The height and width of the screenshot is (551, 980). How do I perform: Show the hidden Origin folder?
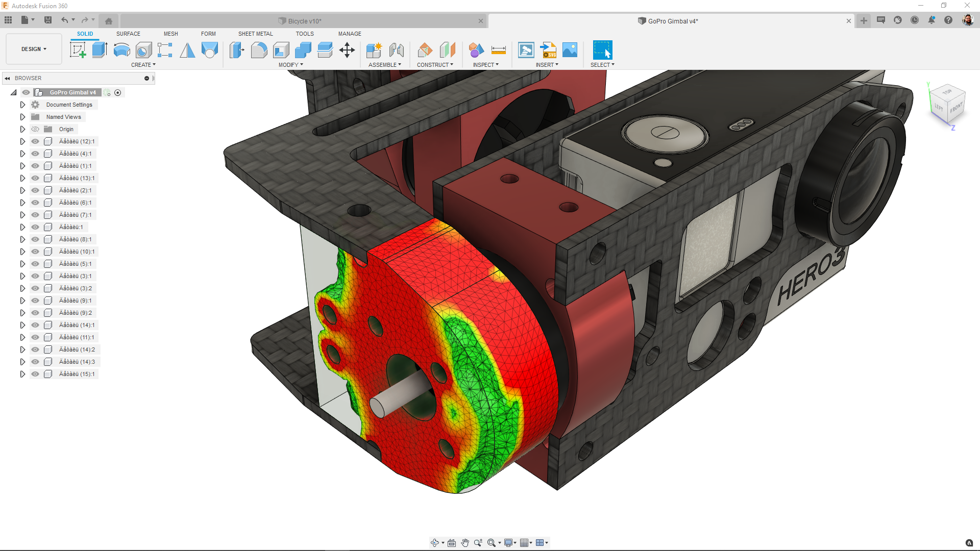click(x=35, y=129)
